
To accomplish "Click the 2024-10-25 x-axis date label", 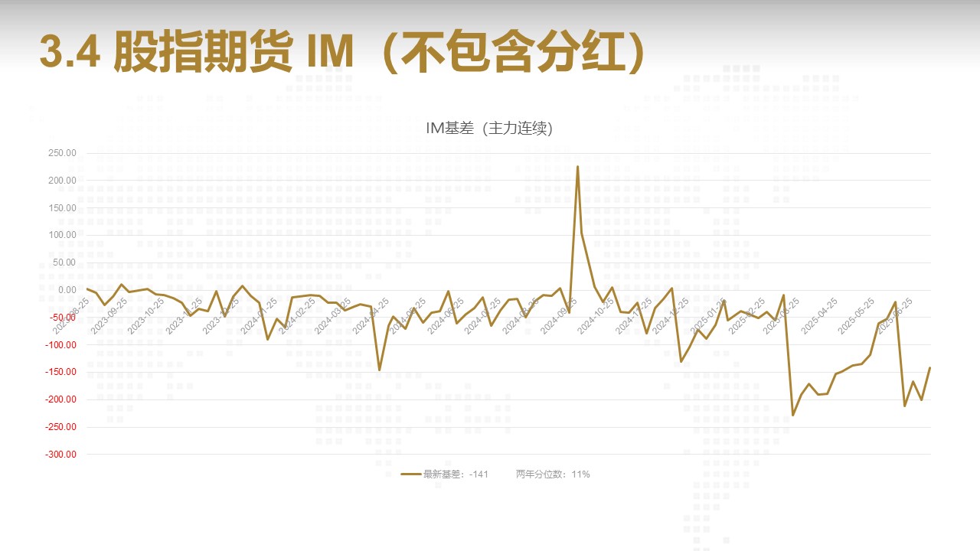I will pyautogui.click(x=597, y=315).
